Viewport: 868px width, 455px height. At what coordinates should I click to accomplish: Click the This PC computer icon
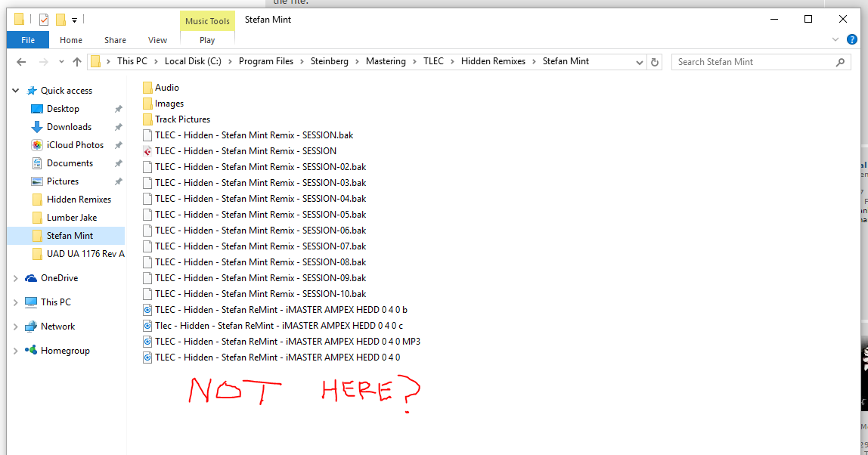click(x=31, y=302)
